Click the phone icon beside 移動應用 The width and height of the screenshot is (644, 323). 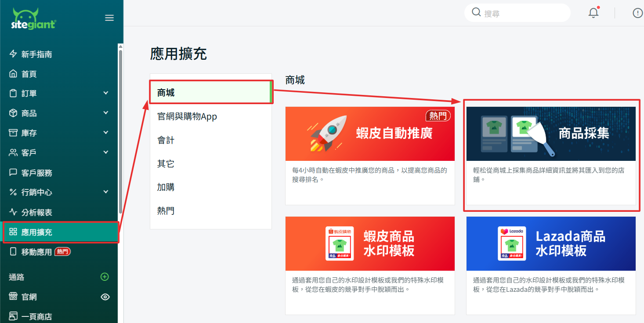coord(13,252)
